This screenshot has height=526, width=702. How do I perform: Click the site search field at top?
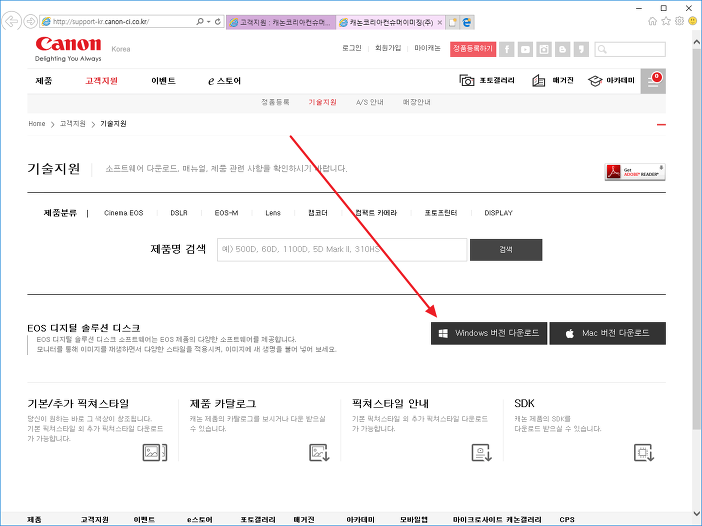(x=630, y=49)
